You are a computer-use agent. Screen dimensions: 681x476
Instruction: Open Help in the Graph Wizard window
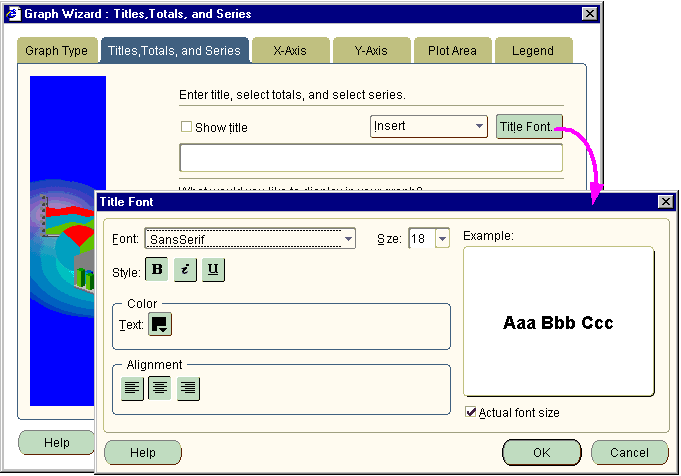tap(56, 443)
